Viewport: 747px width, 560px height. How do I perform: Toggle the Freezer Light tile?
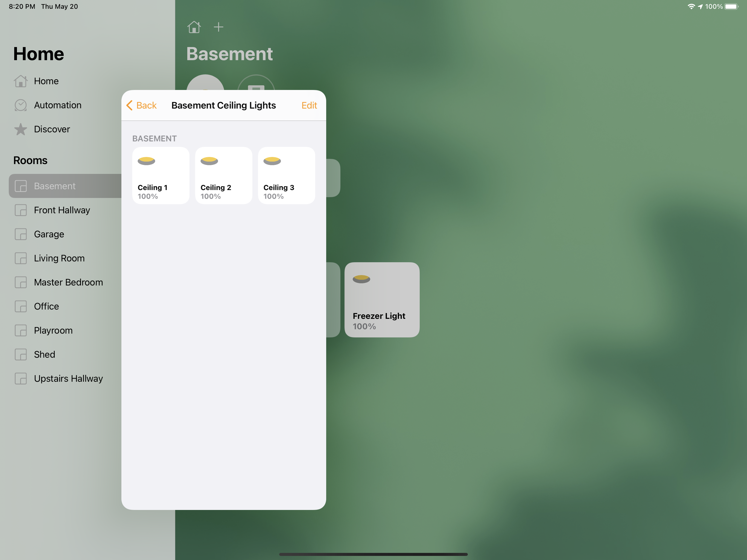click(382, 300)
